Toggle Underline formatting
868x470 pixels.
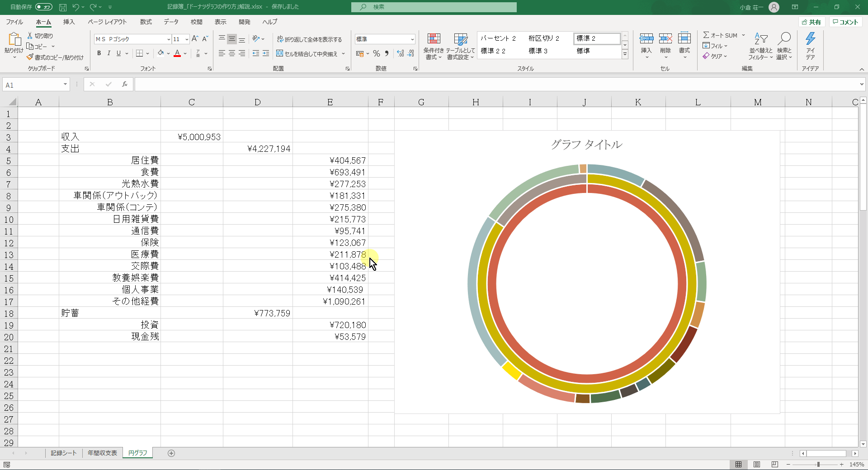(x=118, y=53)
